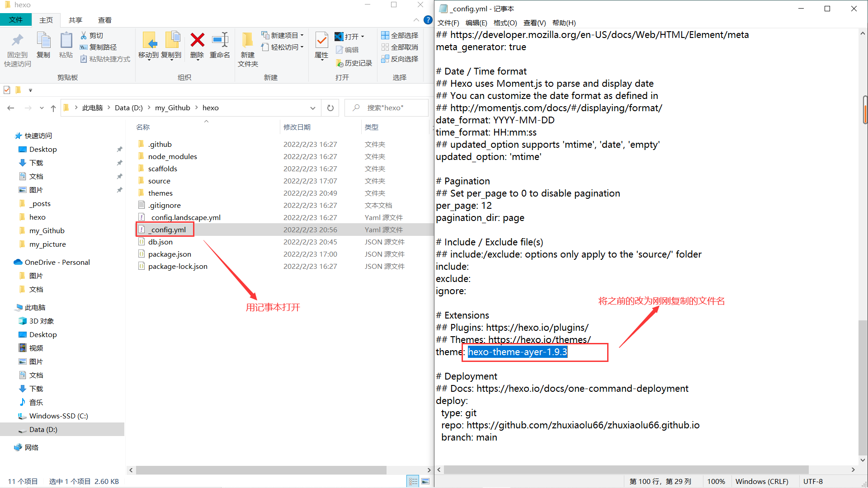This screenshot has width=868, height=488.
Task: Sort by Type (类型) column header
Action: 372,127
